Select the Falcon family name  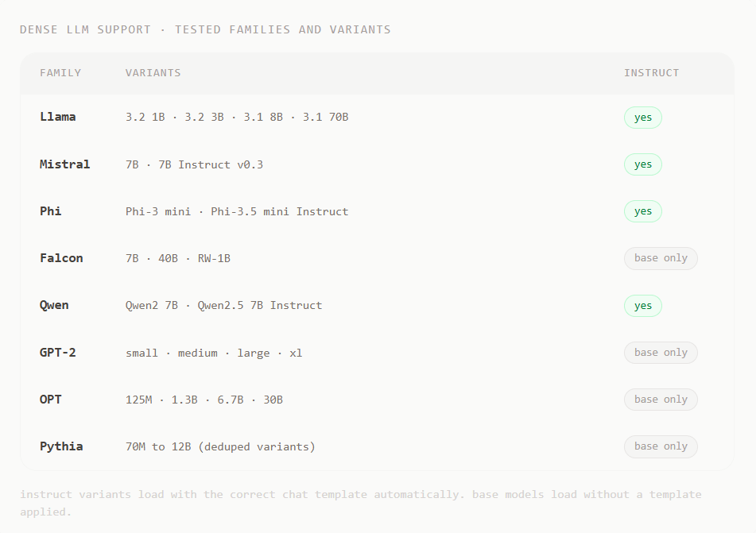[61, 258]
